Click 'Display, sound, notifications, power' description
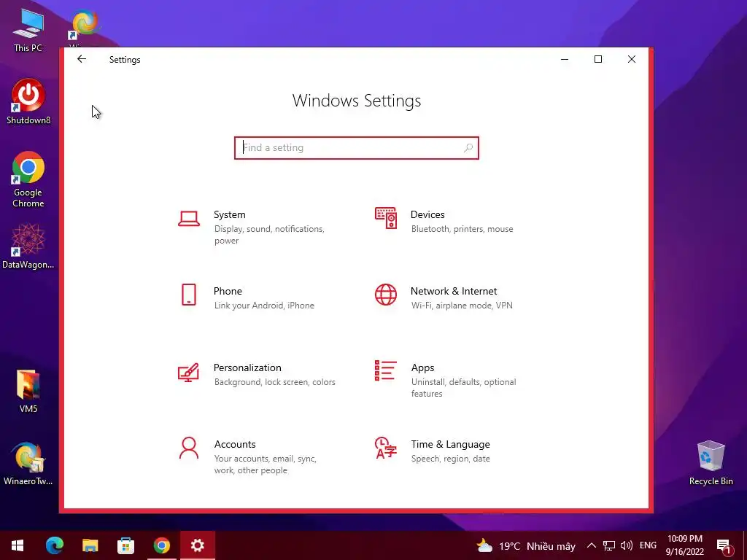Screen dimensions: 747x560 [269, 235]
